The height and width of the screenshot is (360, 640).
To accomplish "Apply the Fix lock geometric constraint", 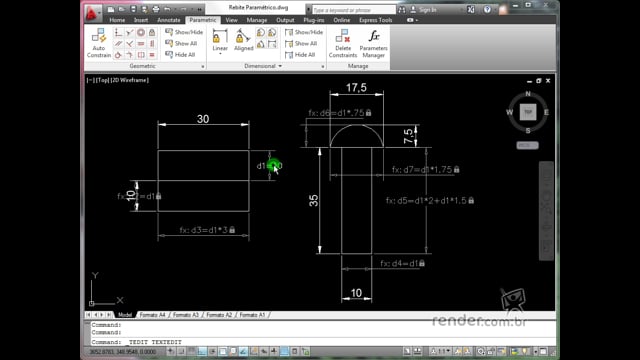I will click(x=152, y=32).
